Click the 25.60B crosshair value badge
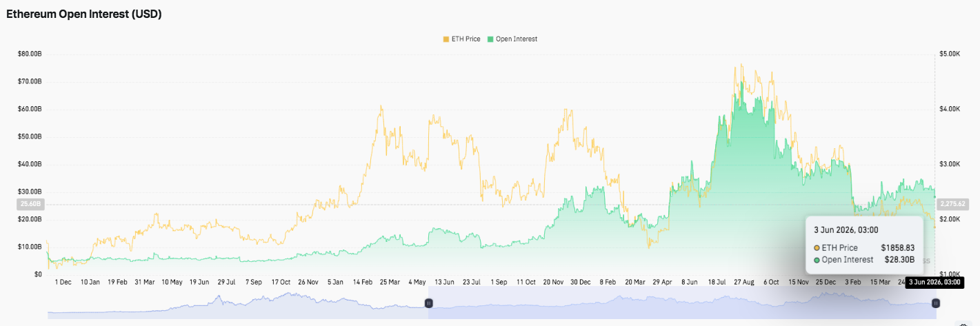This screenshot has width=980, height=326. pyautogui.click(x=30, y=204)
